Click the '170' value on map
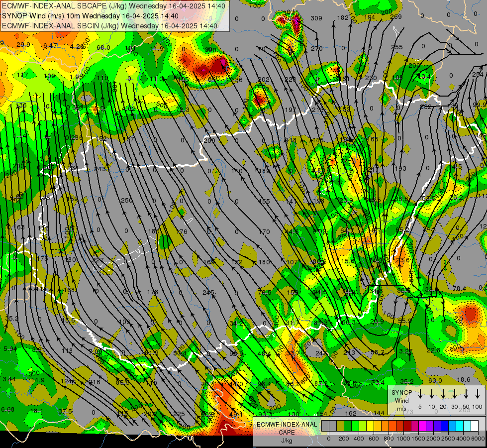The width and height of the screenshot is (487, 448). 264,232
